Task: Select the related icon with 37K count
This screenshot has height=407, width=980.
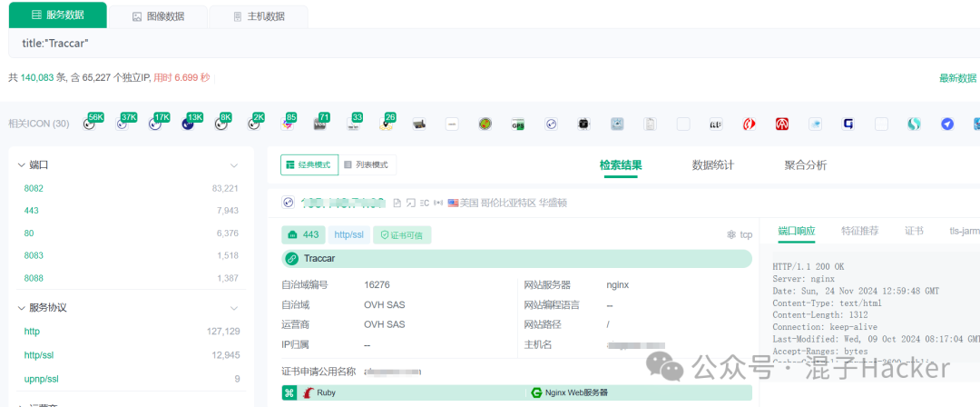Action: tap(122, 124)
